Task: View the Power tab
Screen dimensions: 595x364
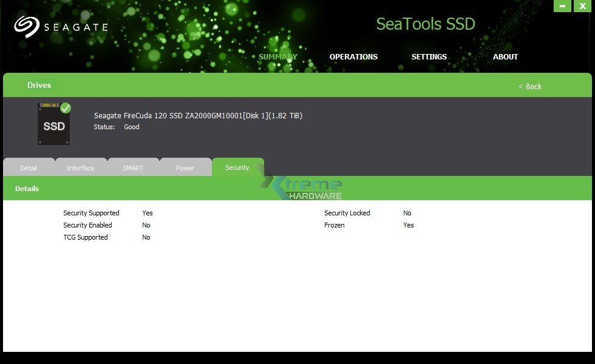Action: (x=185, y=167)
